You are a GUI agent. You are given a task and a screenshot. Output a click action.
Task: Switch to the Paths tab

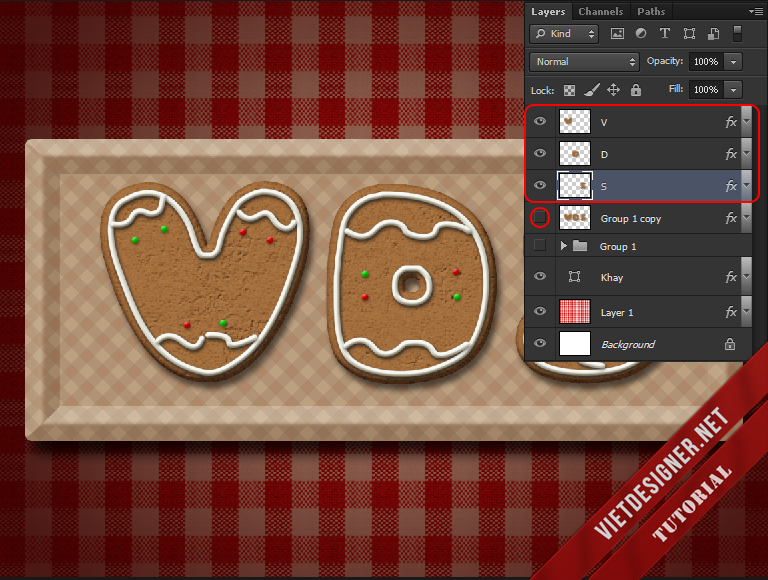pyautogui.click(x=651, y=11)
